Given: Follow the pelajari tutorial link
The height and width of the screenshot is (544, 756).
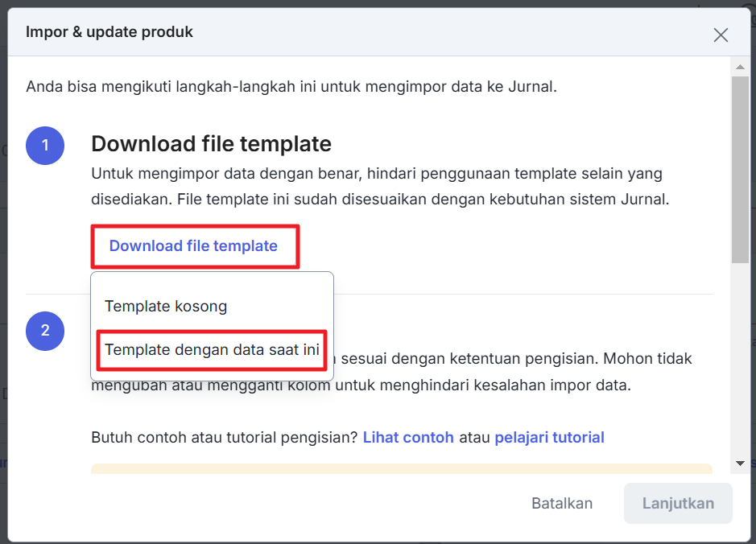Looking at the screenshot, I should pyautogui.click(x=549, y=438).
